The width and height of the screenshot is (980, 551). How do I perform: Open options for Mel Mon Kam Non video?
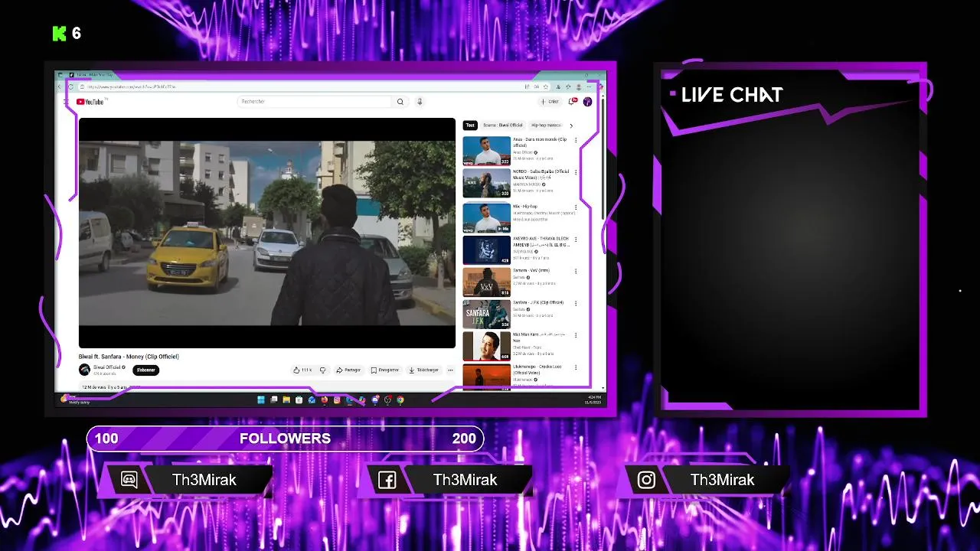tap(576, 335)
